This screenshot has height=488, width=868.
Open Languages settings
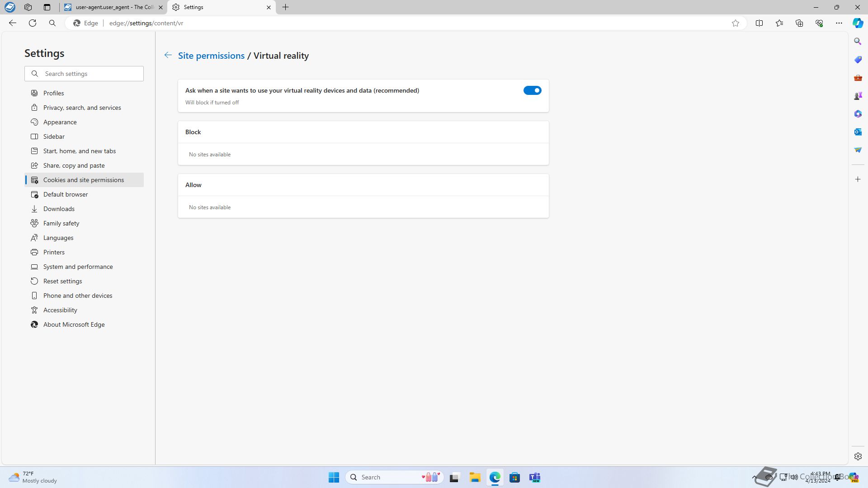[x=84, y=238]
